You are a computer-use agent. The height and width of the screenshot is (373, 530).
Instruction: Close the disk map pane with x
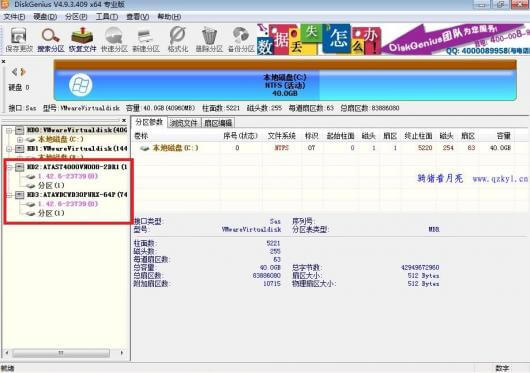(x=3, y=61)
